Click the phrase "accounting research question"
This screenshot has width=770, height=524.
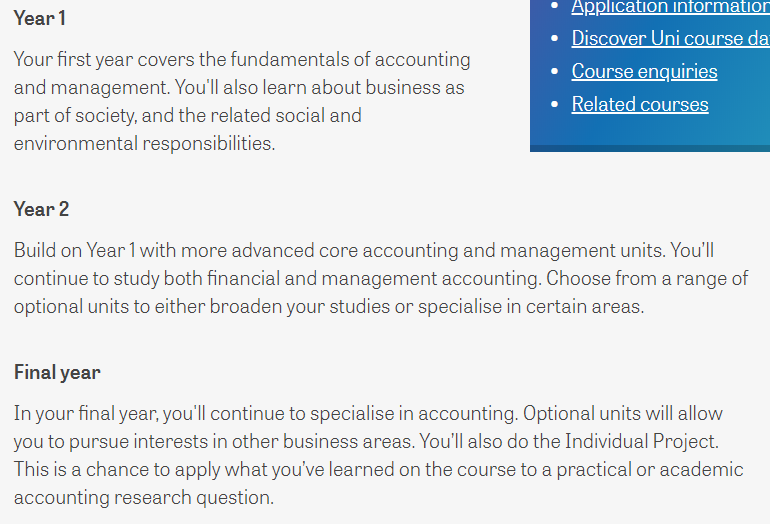[142, 498]
